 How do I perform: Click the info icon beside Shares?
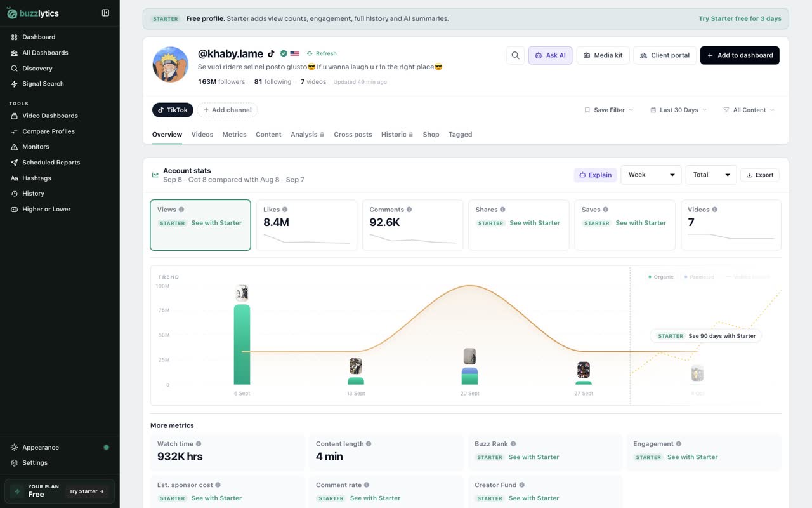pyautogui.click(x=502, y=210)
